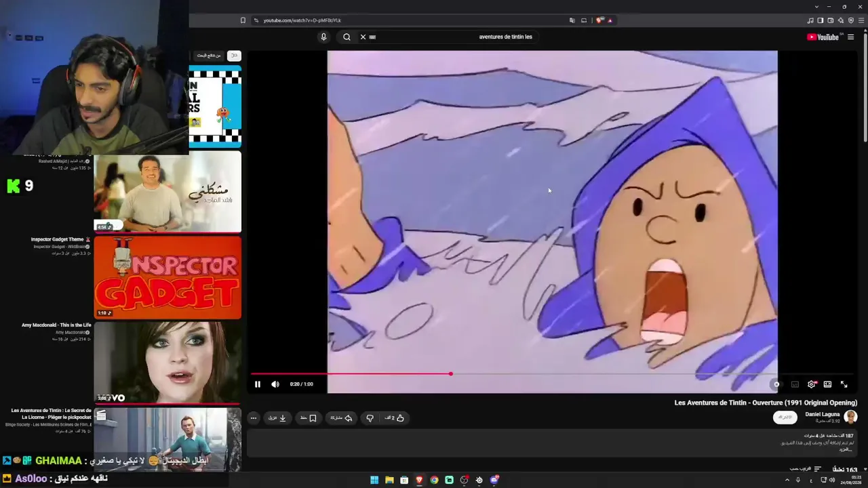Select the 'From search results' chip

(x=208, y=56)
